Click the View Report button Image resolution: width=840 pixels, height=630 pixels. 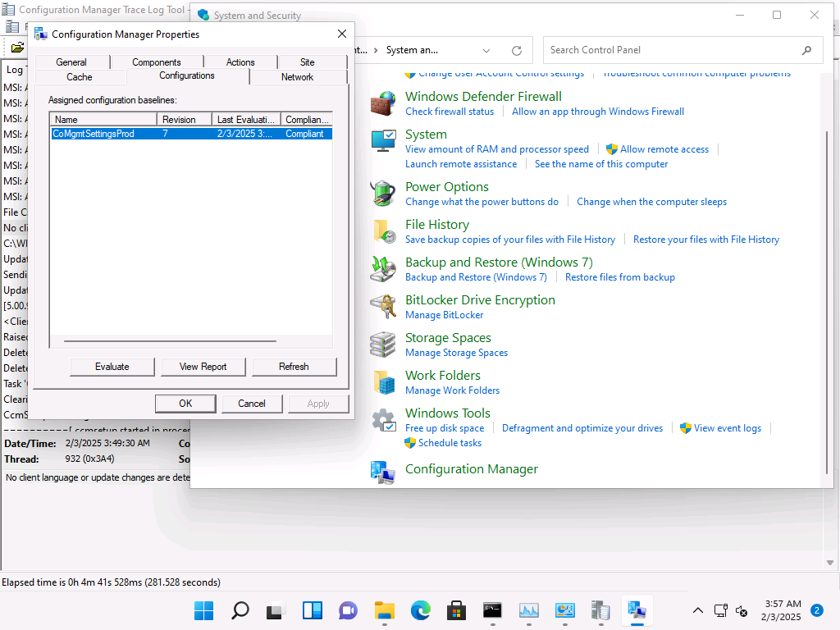203,367
